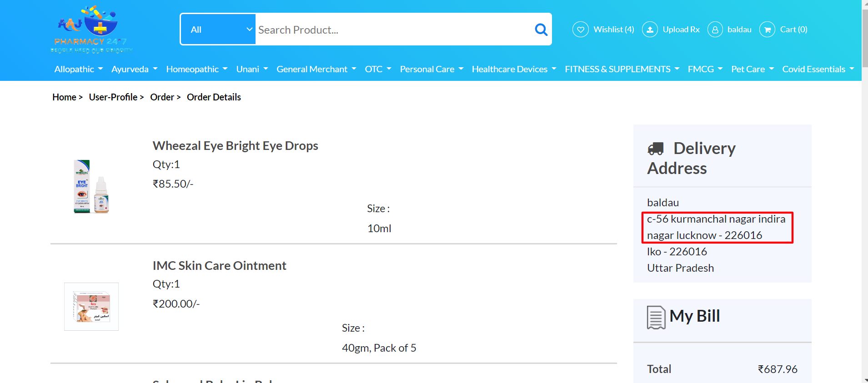868x383 pixels.
Task: Expand the Unani menu
Action: [x=252, y=69]
